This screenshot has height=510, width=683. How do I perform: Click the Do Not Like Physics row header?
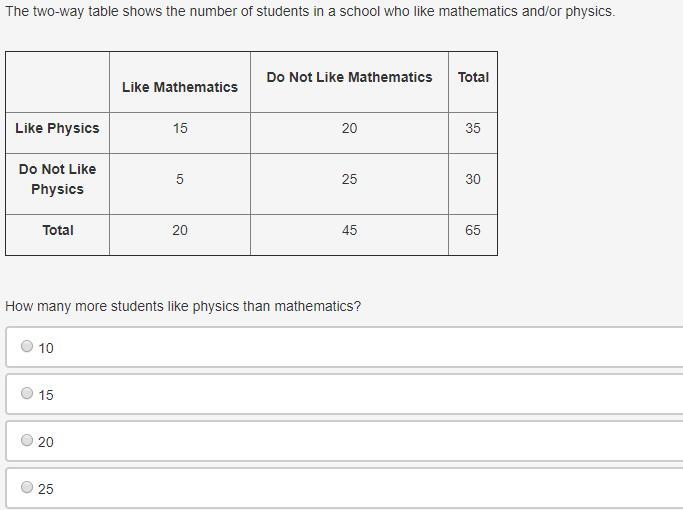(57, 179)
